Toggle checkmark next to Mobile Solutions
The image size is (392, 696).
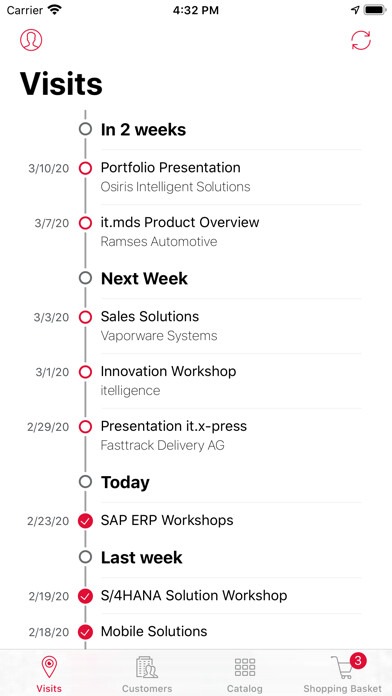click(85, 632)
